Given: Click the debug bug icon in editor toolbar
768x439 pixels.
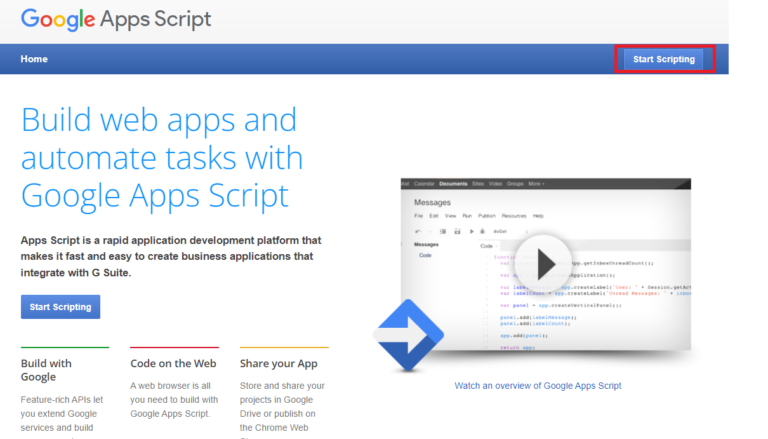Looking at the screenshot, I should 483,231.
